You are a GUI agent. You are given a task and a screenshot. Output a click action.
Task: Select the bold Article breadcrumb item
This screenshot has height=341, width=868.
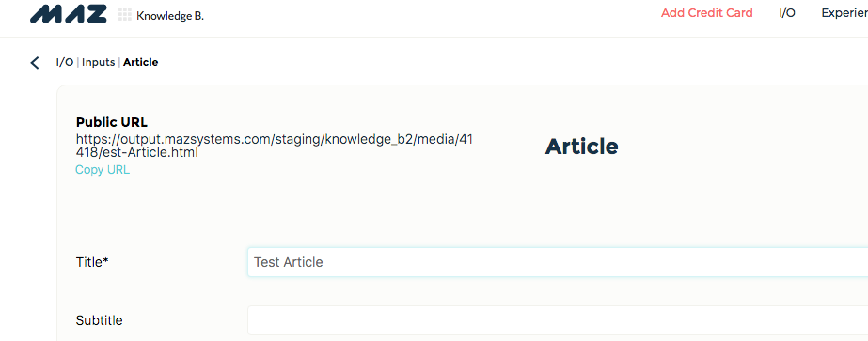141,62
